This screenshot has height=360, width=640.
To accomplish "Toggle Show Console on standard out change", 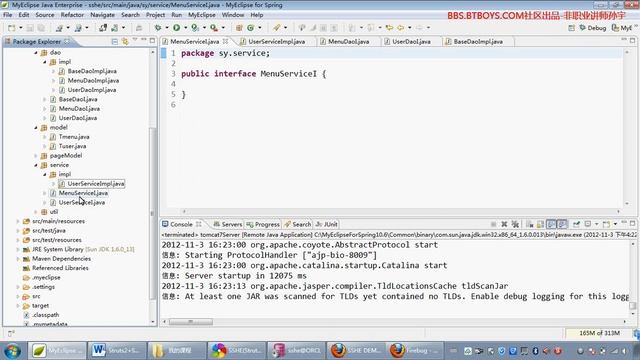I will 551,224.
